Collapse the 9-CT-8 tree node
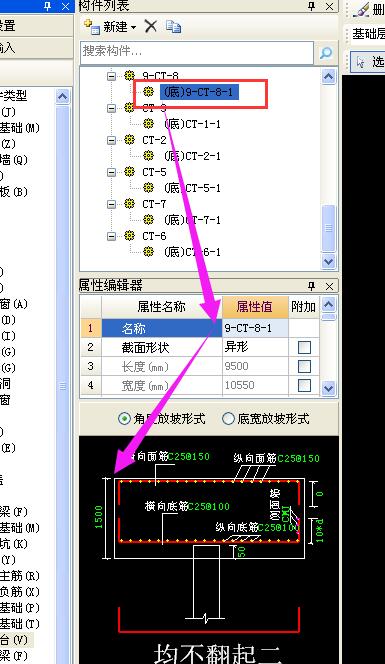This screenshot has height=664, width=385. pos(111,77)
